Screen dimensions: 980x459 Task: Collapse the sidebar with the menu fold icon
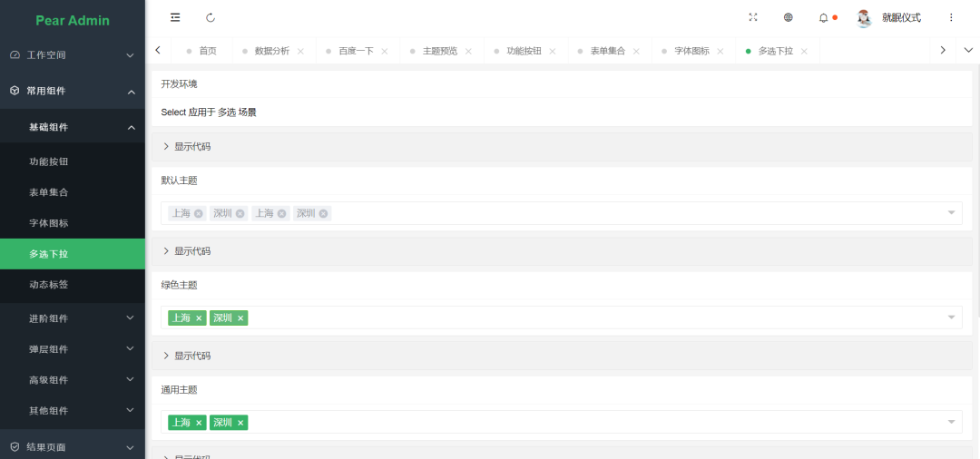[175, 17]
